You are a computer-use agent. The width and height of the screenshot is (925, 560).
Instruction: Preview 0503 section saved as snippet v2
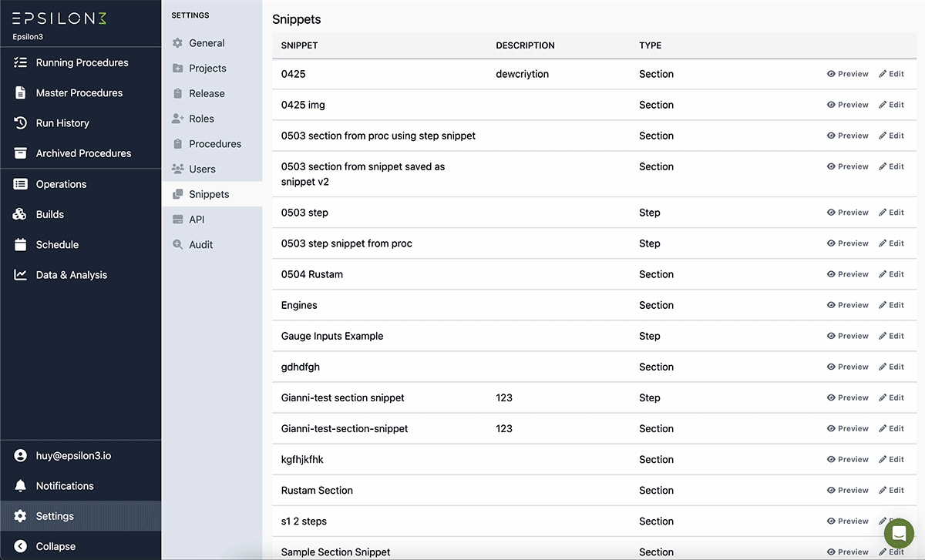(x=847, y=166)
